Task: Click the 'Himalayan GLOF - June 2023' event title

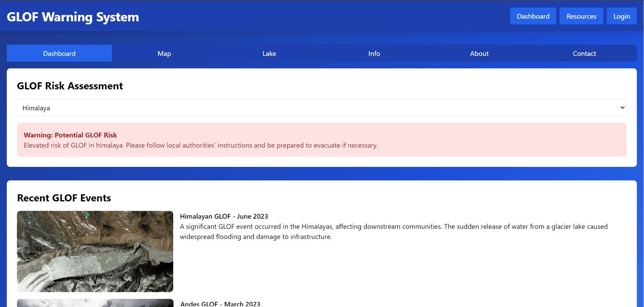Action: point(224,216)
